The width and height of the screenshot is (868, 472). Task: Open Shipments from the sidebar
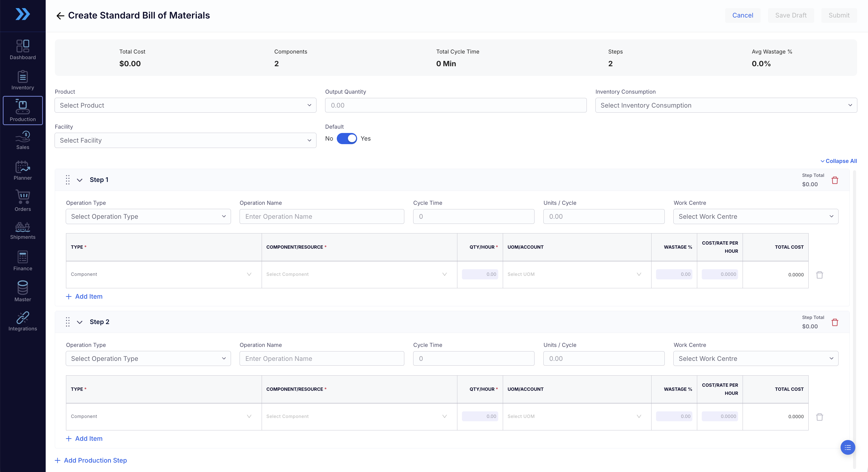[x=23, y=230]
